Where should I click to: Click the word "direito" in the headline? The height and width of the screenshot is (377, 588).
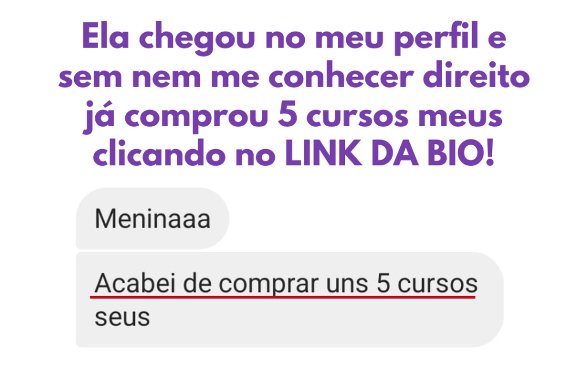coord(476,76)
